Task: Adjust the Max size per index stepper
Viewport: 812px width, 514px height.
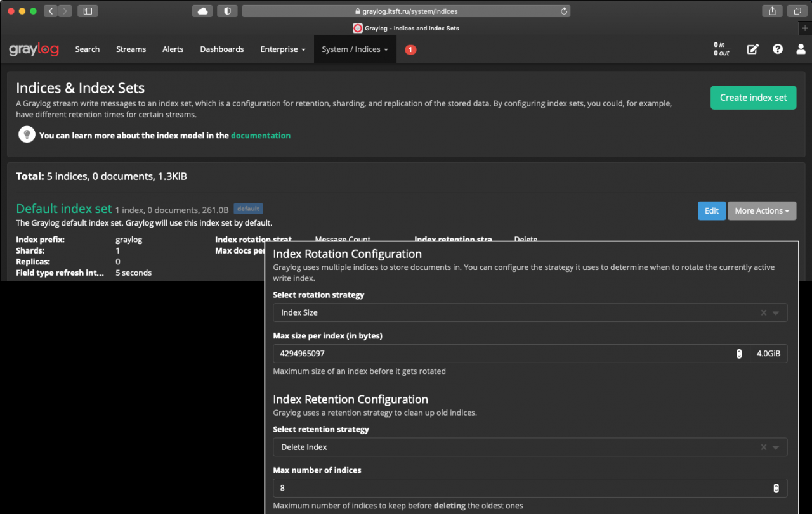Action: (739, 354)
